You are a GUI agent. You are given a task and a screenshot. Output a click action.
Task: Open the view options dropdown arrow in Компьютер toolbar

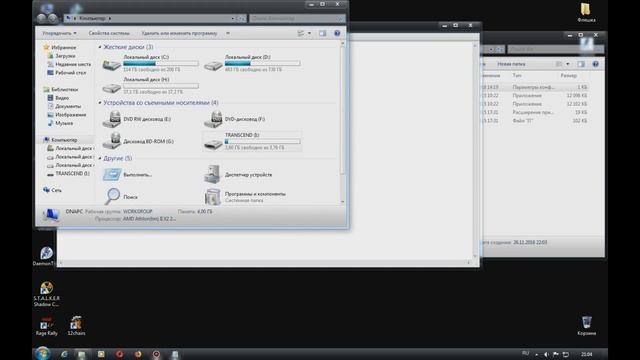click(309, 33)
